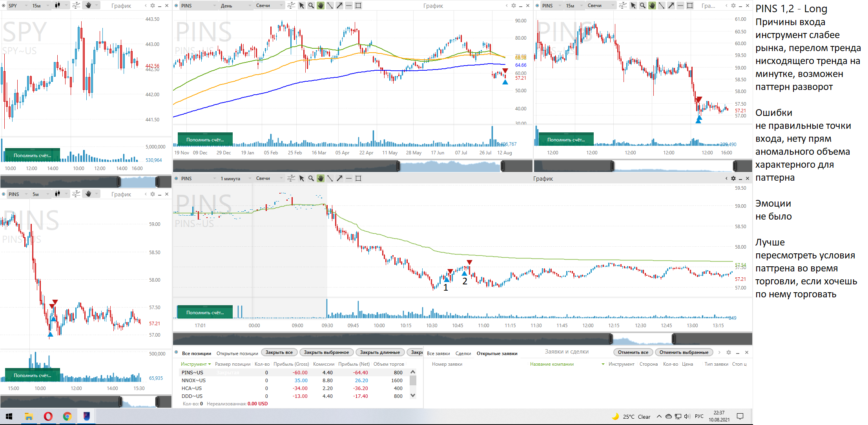Toggle link radio button of SPY chart

(x=4, y=5)
